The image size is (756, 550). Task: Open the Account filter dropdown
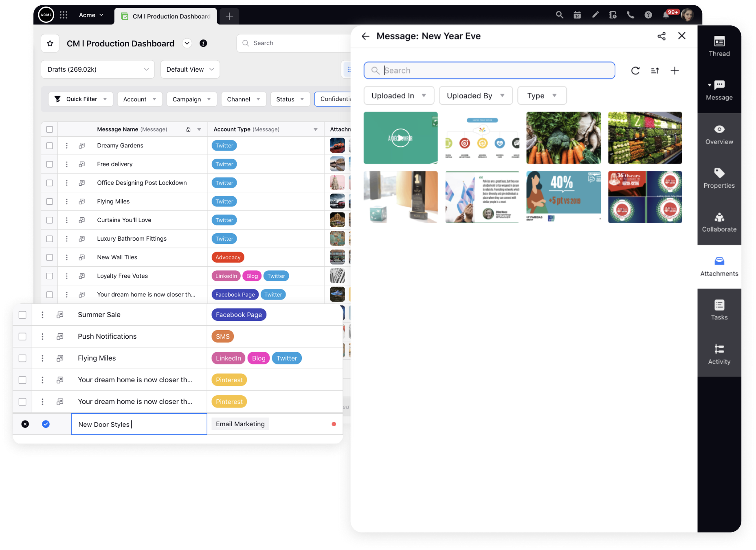[x=140, y=99]
